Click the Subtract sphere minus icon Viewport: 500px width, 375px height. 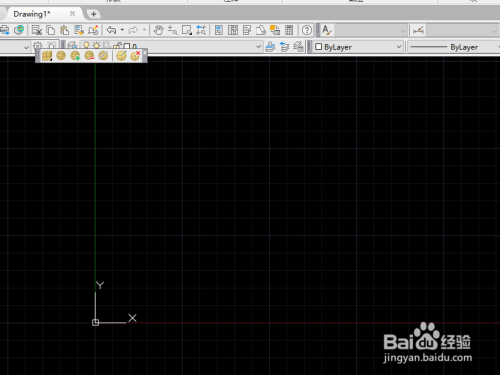pyautogui.click(x=89, y=56)
